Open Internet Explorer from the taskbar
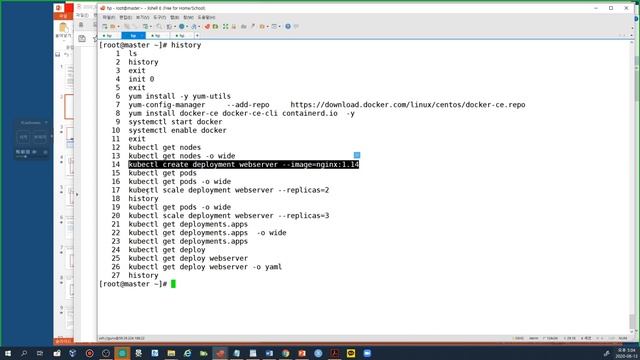 tap(187, 353)
